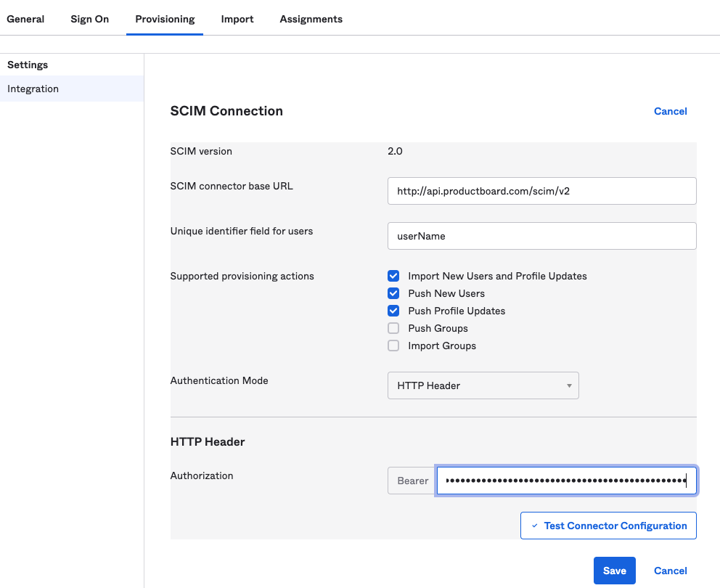This screenshot has height=588, width=720.
Task: Open the Assignments tab
Action: click(x=311, y=19)
